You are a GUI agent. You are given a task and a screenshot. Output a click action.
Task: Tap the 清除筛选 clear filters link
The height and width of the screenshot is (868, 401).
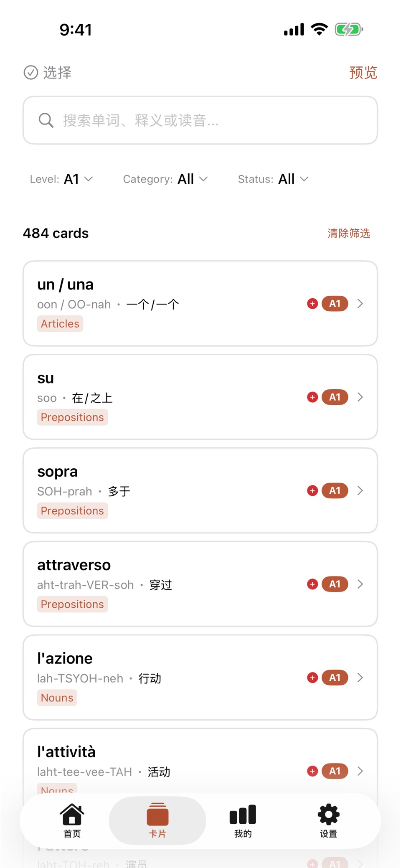349,233
